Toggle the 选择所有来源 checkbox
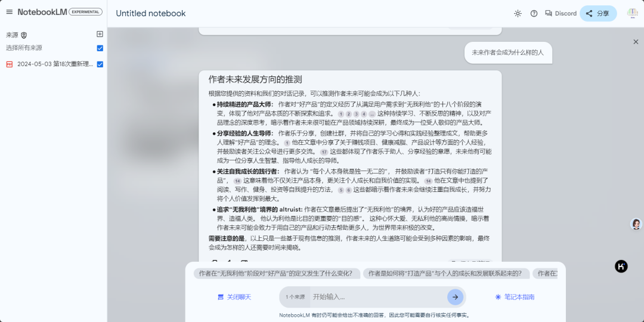 100,48
